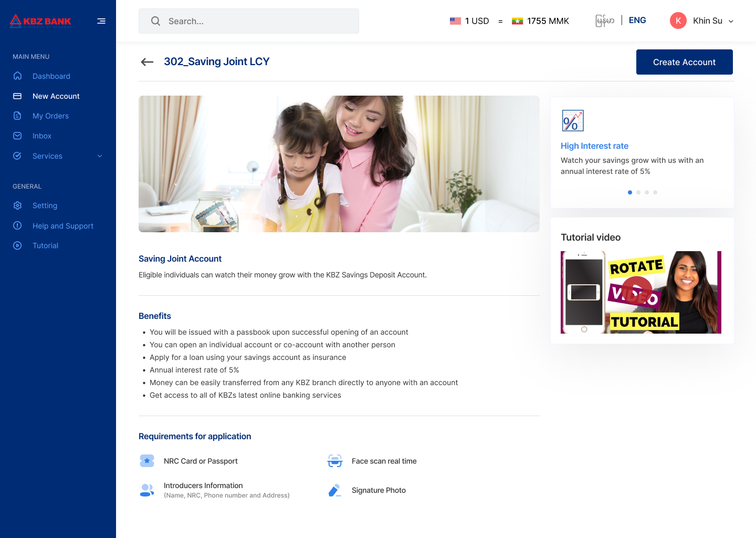
Task: Click the Benefits heading
Action: coord(155,316)
